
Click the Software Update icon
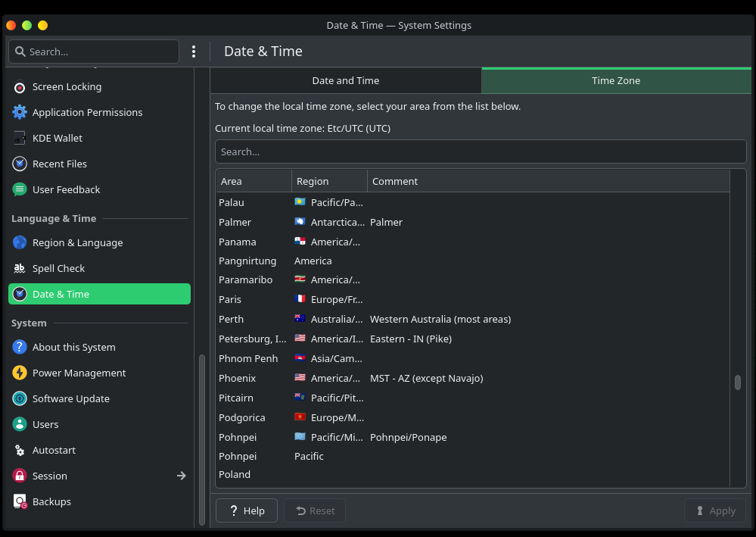(x=20, y=399)
